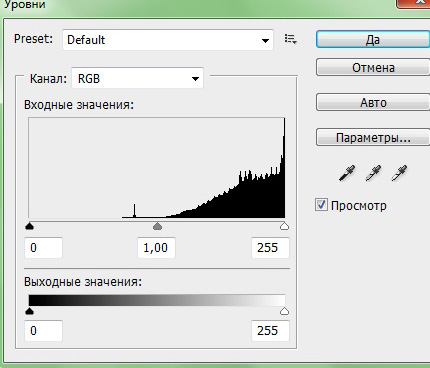The width and height of the screenshot is (430, 368).
Task: Click the Уровни dialog title
Action: (x=24, y=5)
